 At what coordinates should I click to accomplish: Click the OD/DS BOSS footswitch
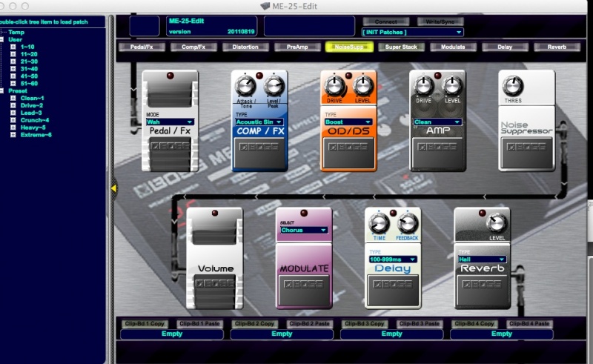tap(348, 153)
